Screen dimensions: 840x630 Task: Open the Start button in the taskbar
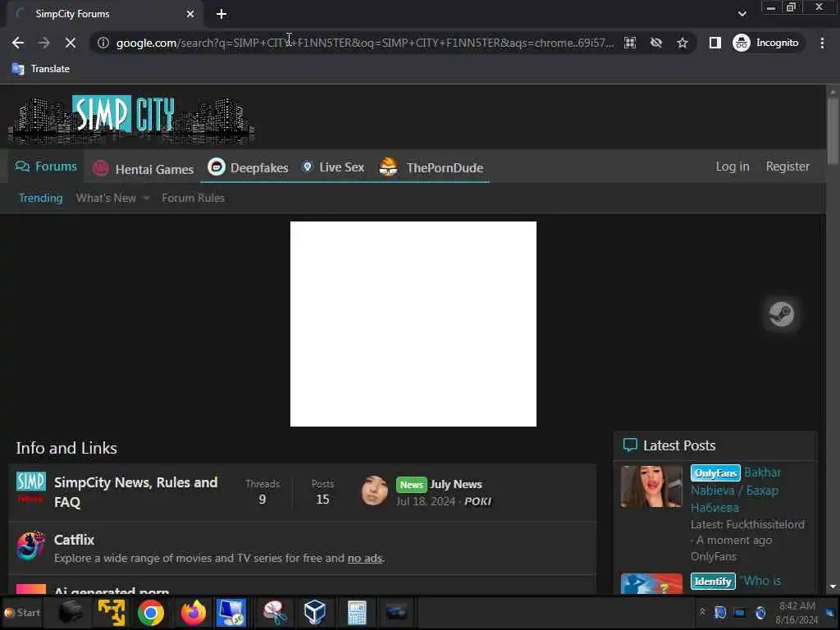pyautogui.click(x=22, y=612)
